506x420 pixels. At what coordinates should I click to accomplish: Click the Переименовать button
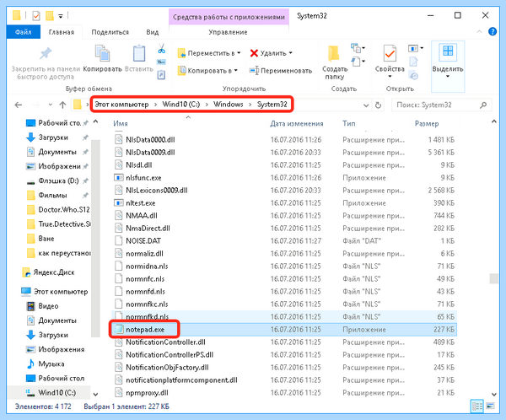(281, 70)
